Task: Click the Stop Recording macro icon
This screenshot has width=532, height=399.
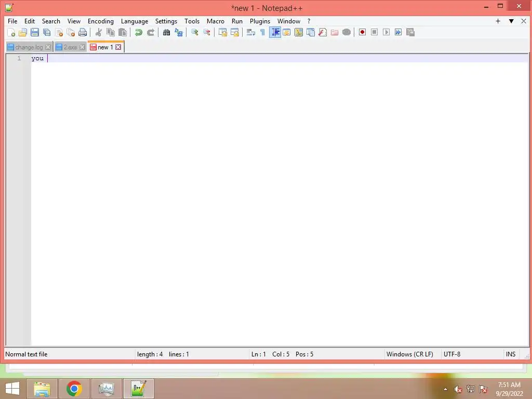Action: coord(374,32)
